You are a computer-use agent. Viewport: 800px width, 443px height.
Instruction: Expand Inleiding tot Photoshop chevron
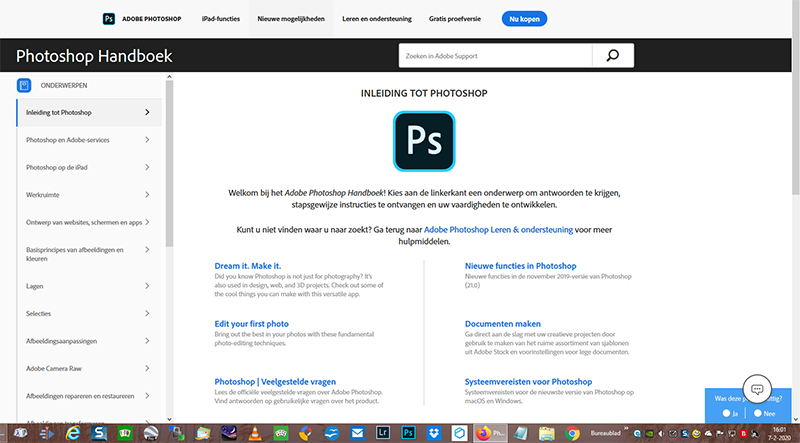point(147,112)
